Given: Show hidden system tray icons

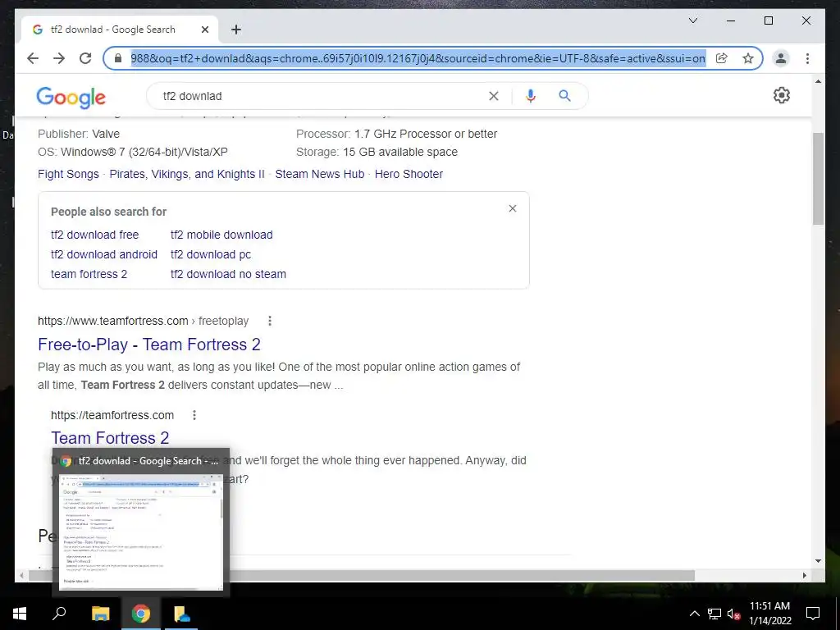Looking at the screenshot, I should [x=694, y=614].
